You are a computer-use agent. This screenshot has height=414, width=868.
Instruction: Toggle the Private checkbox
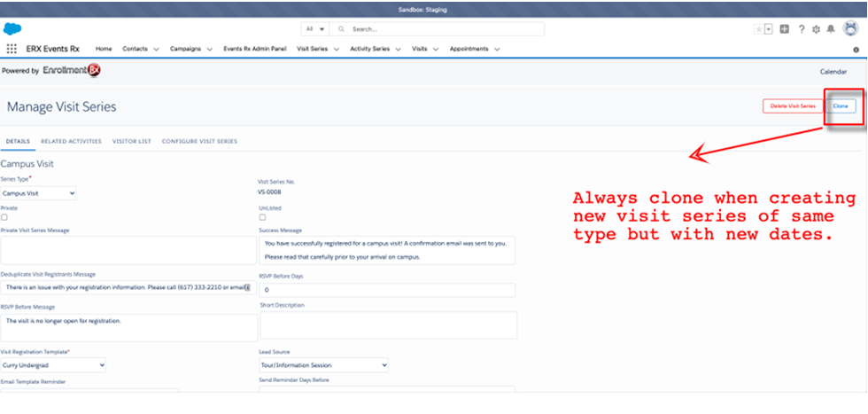point(4,217)
